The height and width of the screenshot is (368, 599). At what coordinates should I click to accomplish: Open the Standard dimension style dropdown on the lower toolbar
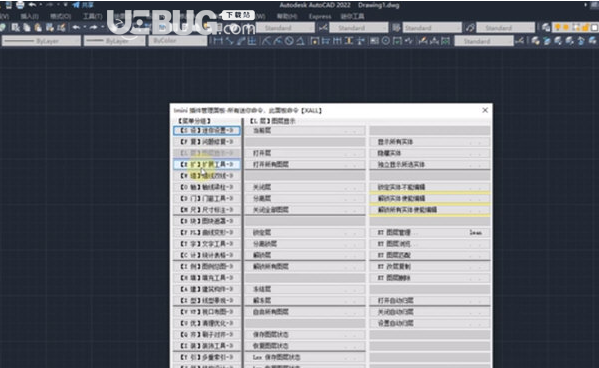pyautogui.click(x=484, y=41)
